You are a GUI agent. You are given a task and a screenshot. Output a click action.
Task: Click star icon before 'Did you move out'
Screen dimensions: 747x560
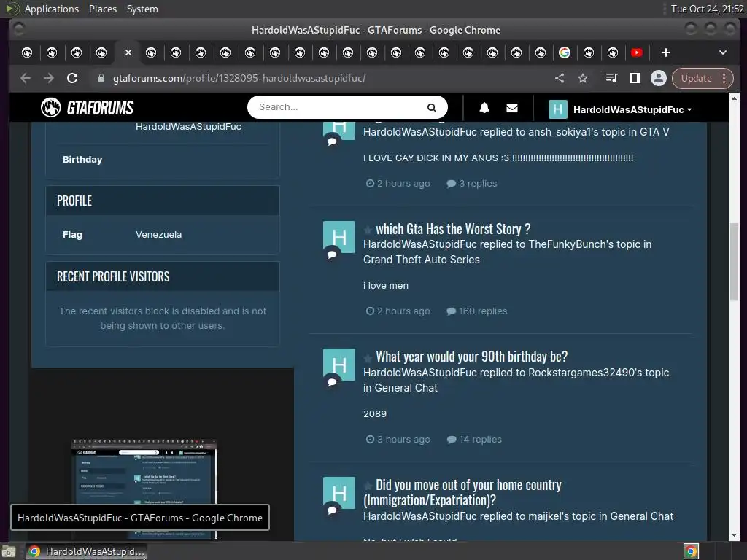[x=368, y=486]
